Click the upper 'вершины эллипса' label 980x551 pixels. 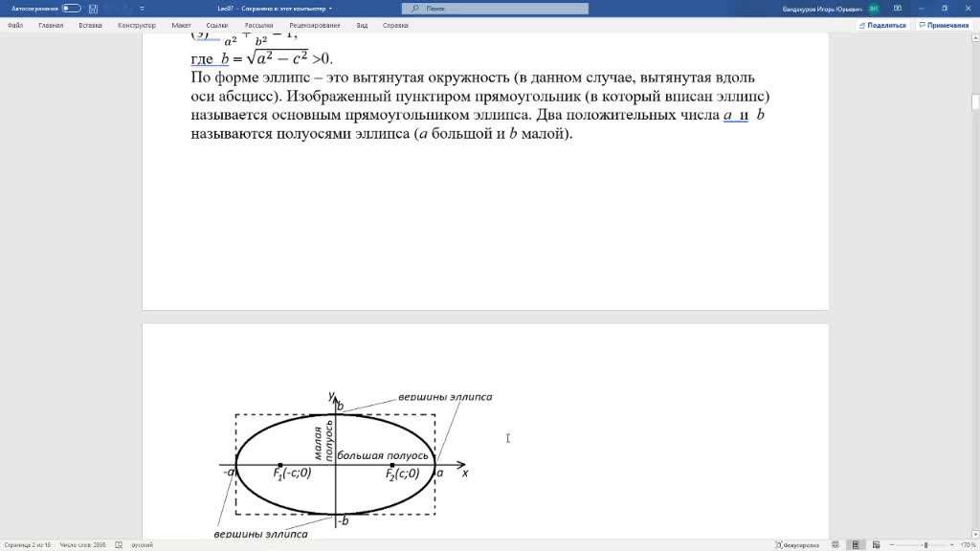(445, 397)
